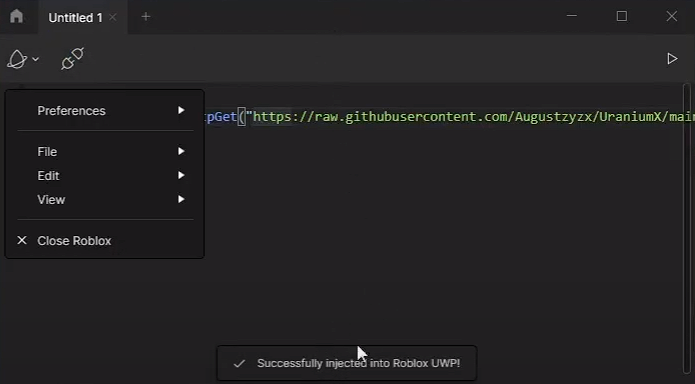Screen dimensions: 695x384
Task: Click the plug inject icon
Action: [72, 59]
